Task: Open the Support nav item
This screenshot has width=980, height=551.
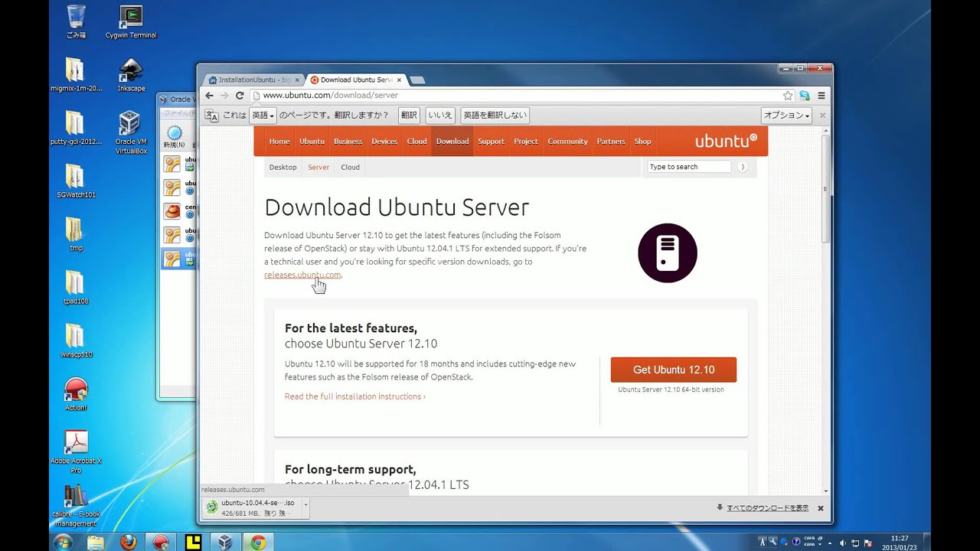Action: [x=491, y=142]
